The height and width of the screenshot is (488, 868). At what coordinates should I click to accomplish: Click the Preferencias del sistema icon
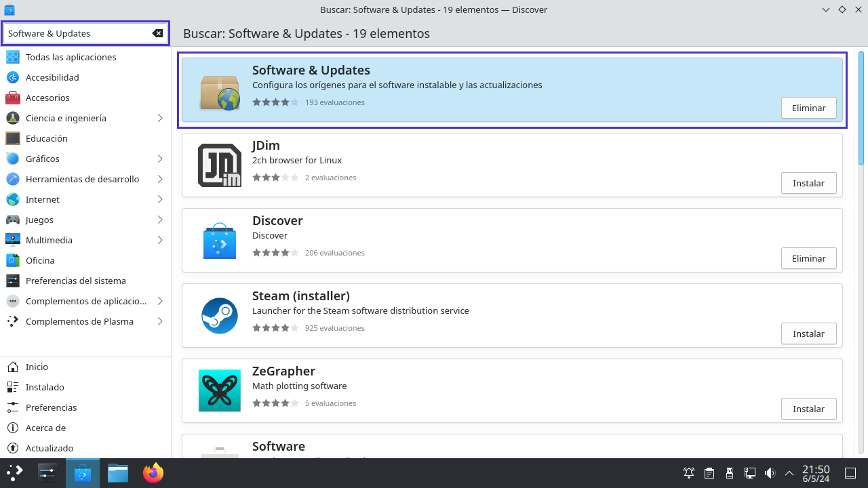13,281
